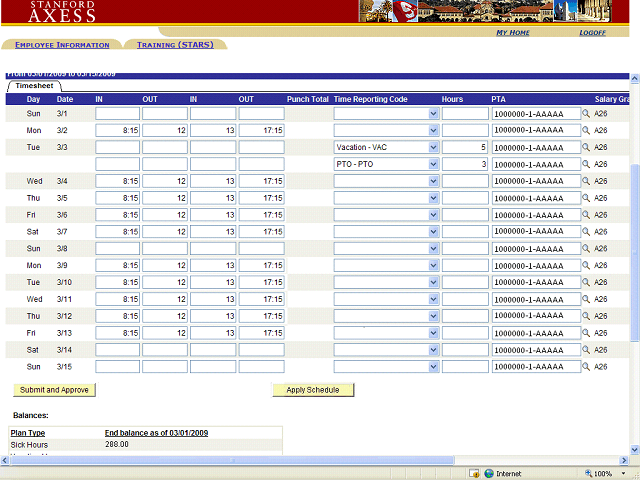The height and width of the screenshot is (480, 640).
Task: Expand the PTO - PTO reporting code dropdown
Action: pos(433,164)
